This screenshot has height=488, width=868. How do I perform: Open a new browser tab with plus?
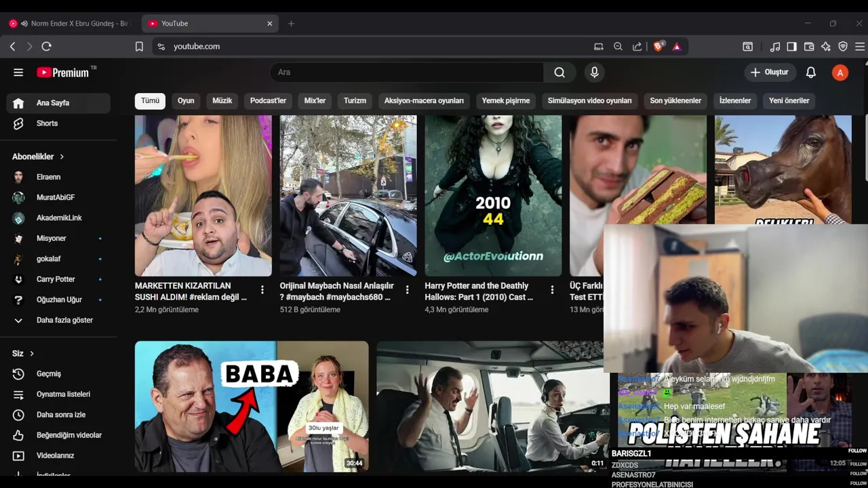pos(291,24)
